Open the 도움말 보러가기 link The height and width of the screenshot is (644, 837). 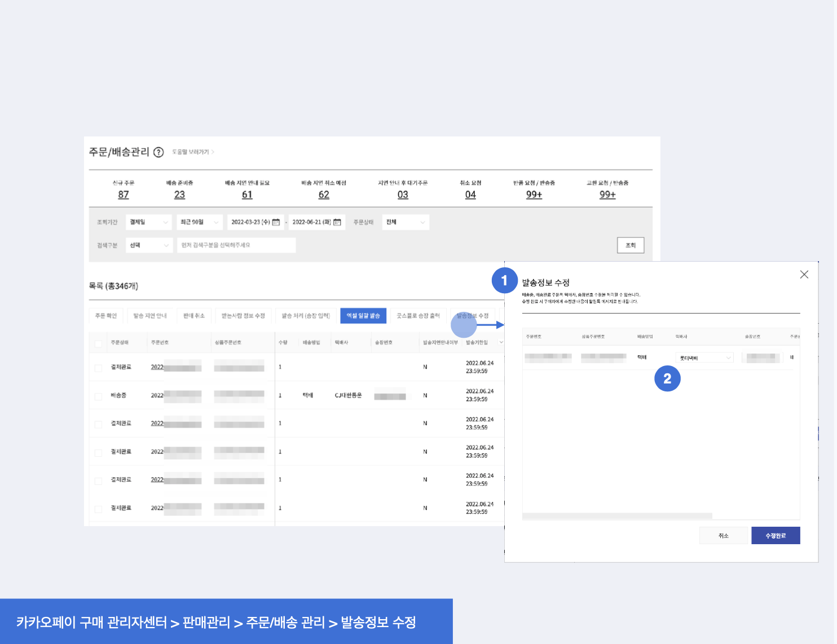click(193, 152)
